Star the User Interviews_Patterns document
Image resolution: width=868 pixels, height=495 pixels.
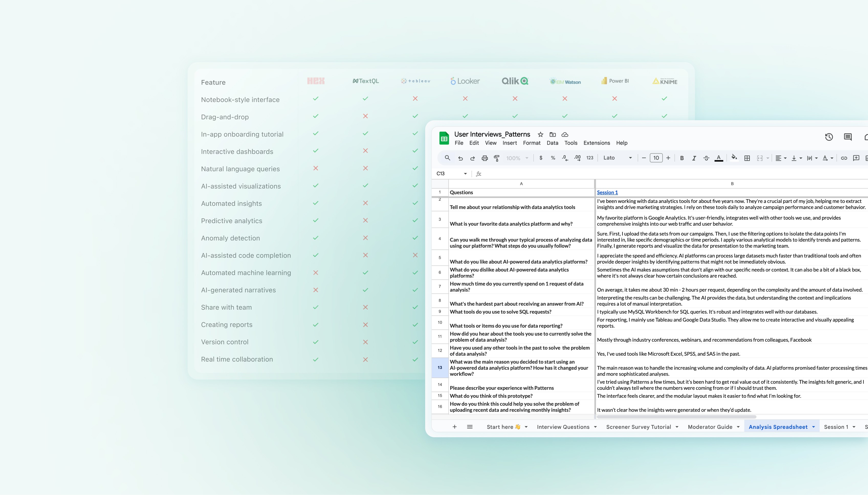(x=540, y=135)
